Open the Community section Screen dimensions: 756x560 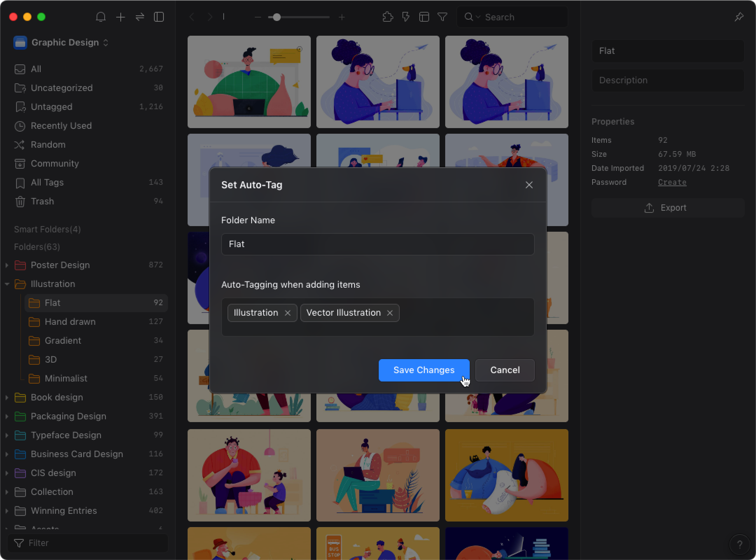(x=54, y=163)
